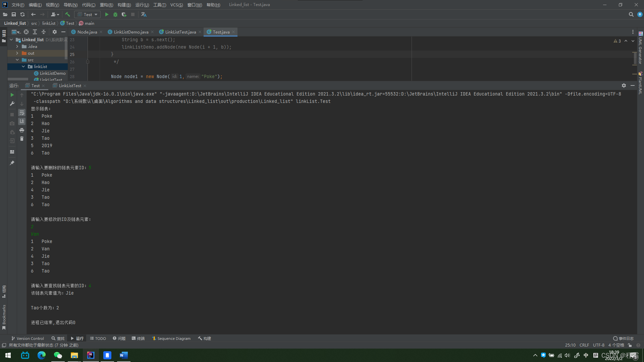Open the user account dropdown in toolbar
The width and height of the screenshot is (644, 362).
(x=55, y=14)
